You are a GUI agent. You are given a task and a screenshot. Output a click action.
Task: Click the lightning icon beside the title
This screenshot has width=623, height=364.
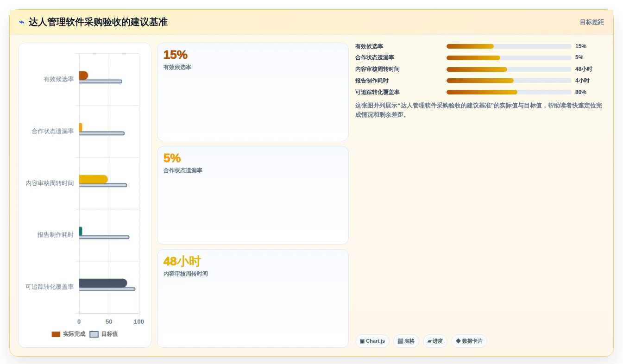(x=22, y=22)
